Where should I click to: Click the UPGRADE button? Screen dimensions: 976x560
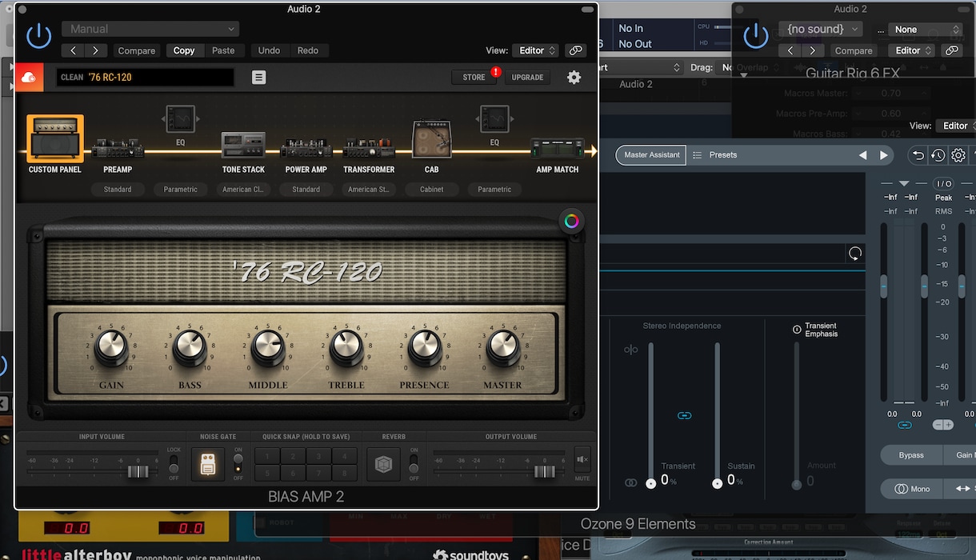527,78
